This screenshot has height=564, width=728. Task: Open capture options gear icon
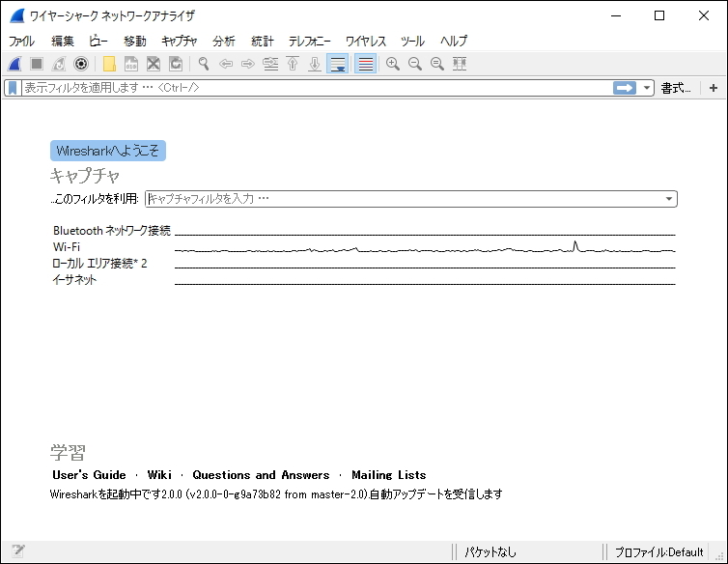[81, 64]
